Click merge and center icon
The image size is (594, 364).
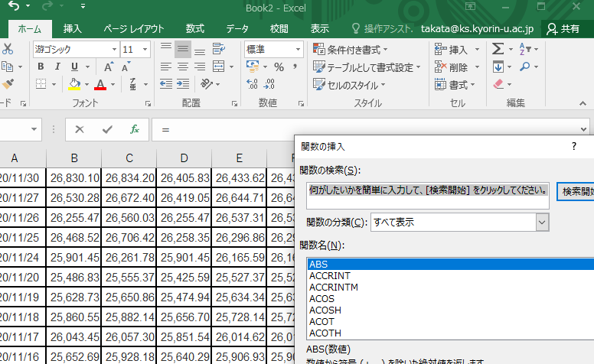tap(219, 67)
